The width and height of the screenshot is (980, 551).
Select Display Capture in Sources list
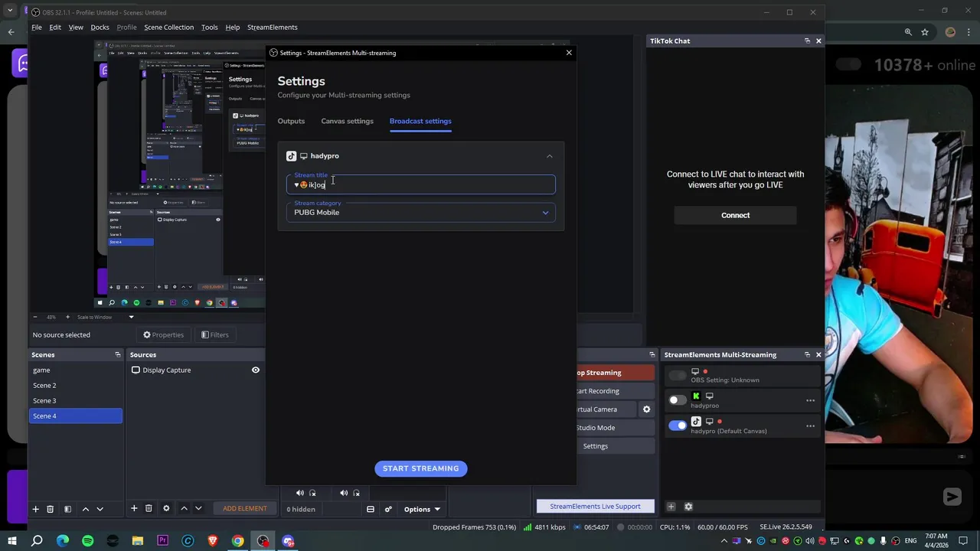click(196, 370)
